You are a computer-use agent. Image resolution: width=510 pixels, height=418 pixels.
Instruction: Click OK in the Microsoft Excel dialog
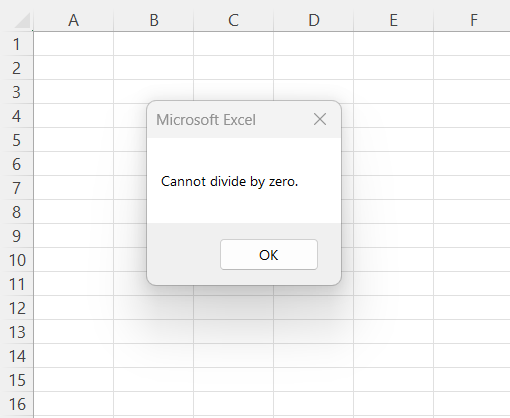269,254
